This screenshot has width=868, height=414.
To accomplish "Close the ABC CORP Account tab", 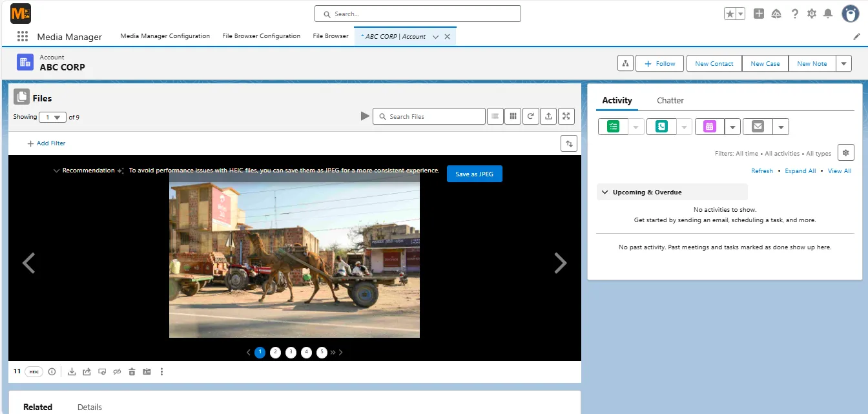I will tap(447, 37).
